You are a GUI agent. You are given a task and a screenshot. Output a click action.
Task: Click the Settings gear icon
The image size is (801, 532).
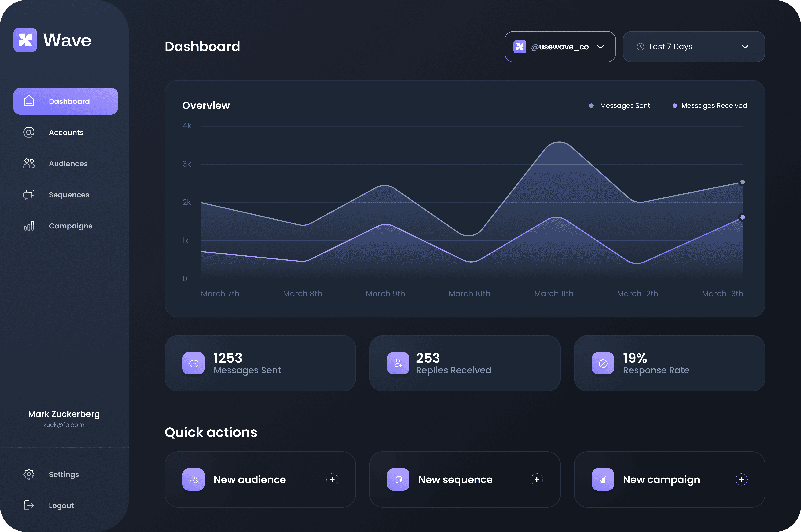point(29,474)
